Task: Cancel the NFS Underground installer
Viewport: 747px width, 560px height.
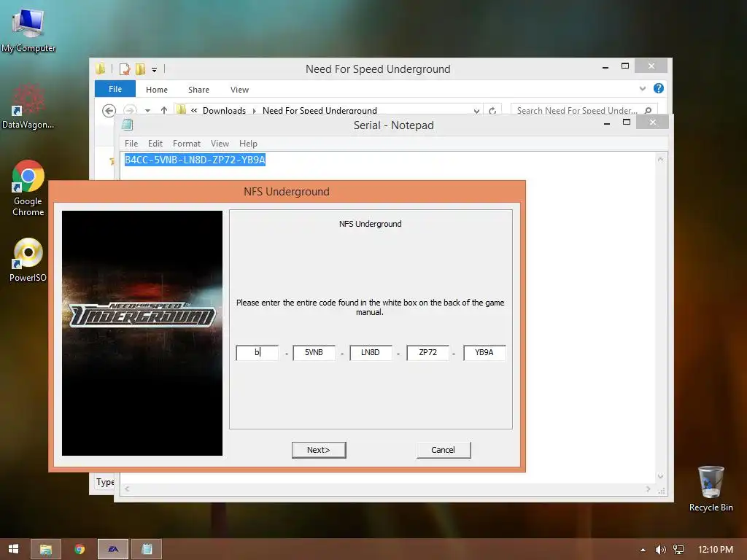Action: pyautogui.click(x=444, y=450)
